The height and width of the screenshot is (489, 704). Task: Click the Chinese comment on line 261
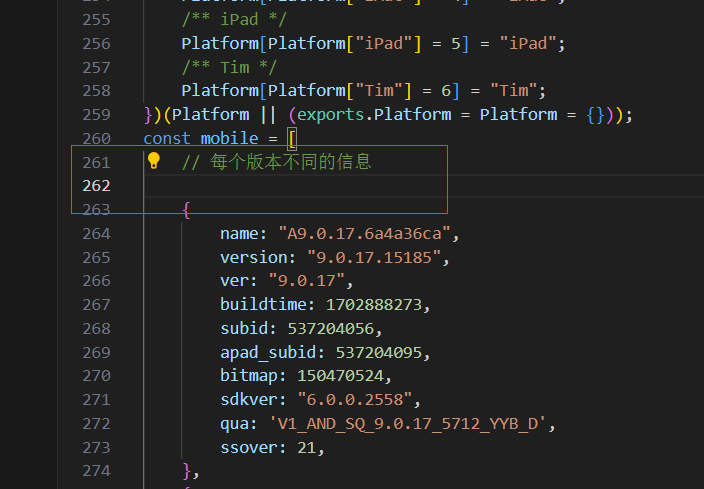pos(276,162)
